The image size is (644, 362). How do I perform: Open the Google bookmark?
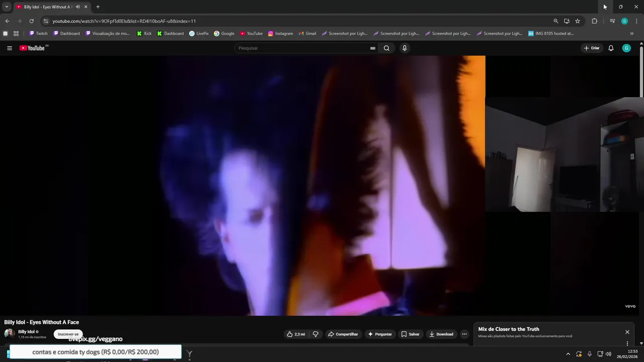pos(224,34)
